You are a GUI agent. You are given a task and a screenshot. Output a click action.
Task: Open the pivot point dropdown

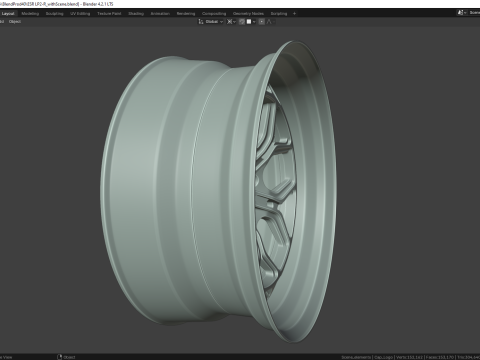(x=231, y=22)
